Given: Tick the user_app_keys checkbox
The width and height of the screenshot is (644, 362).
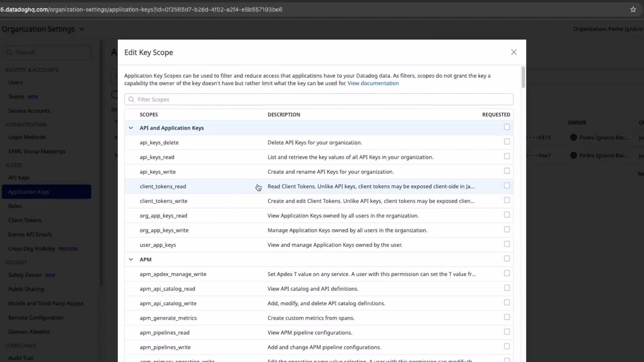Looking at the screenshot, I should pyautogui.click(x=507, y=244).
